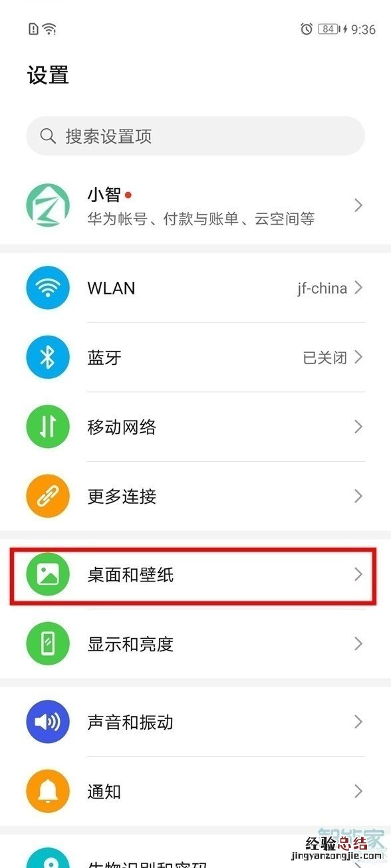Screen dimensions: 391x868
Task: Expand the 小智 account chevron
Action: (x=358, y=205)
